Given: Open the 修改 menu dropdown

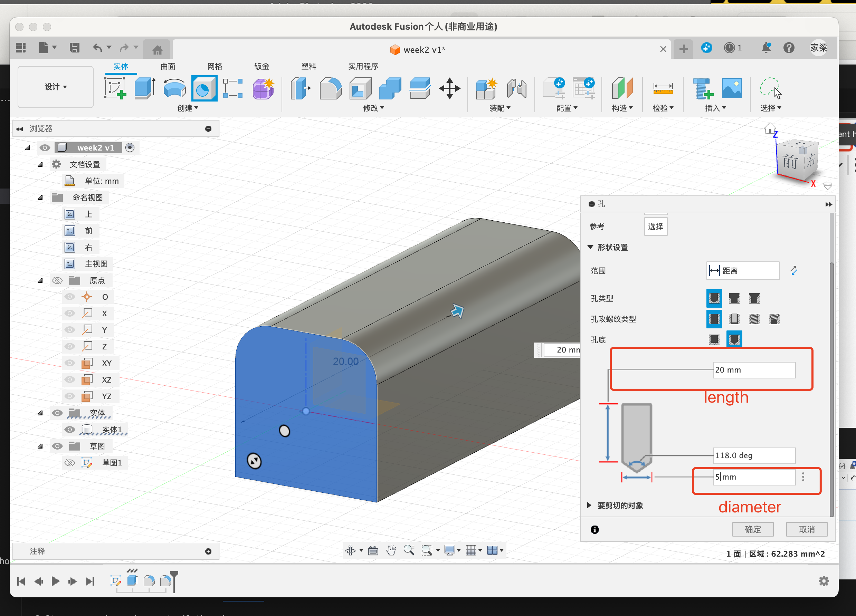Looking at the screenshot, I should (x=373, y=108).
